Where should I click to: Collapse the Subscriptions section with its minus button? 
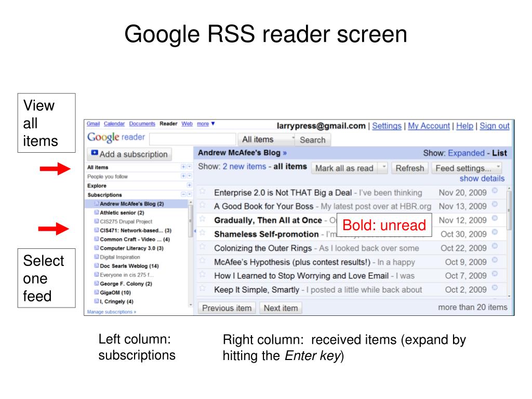(183, 194)
